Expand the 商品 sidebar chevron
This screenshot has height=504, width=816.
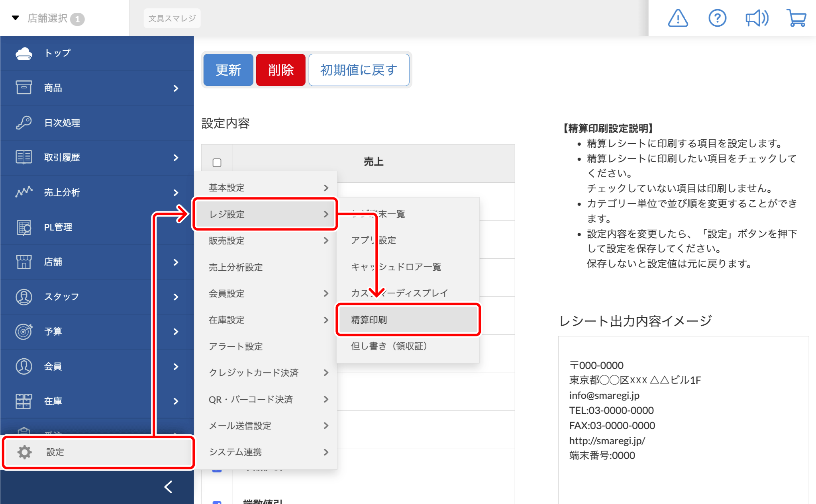click(x=176, y=88)
